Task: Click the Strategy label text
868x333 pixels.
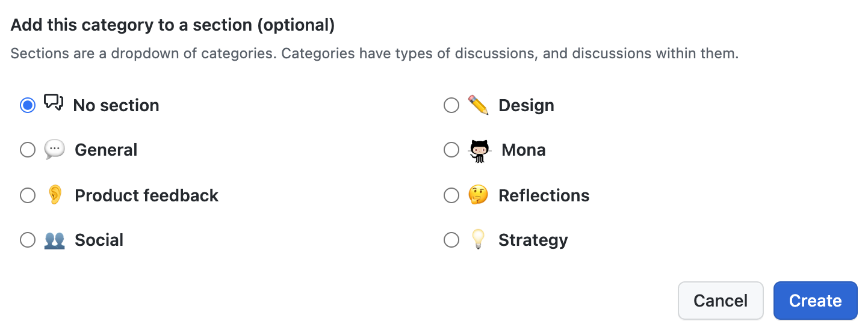Action: click(x=533, y=240)
